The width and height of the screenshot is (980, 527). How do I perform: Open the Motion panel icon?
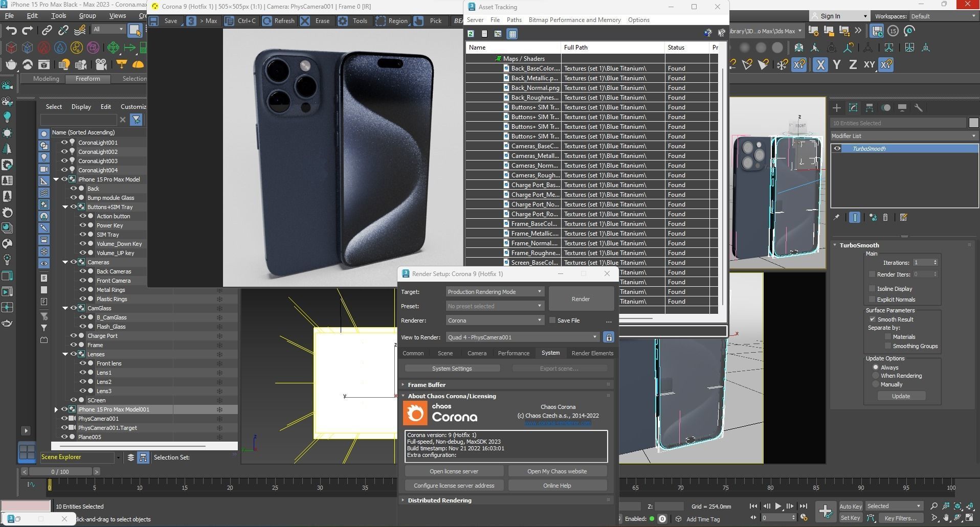point(886,108)
